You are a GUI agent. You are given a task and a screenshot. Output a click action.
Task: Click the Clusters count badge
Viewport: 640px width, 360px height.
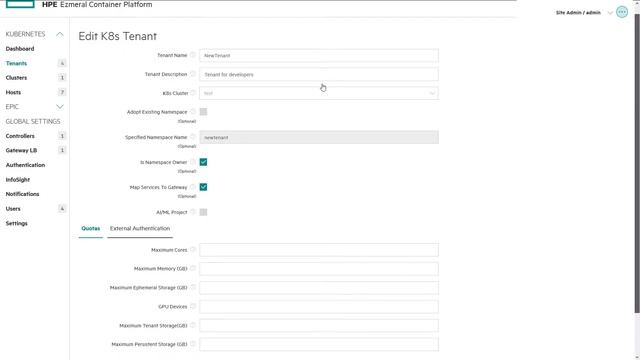(x=62, y=78)
